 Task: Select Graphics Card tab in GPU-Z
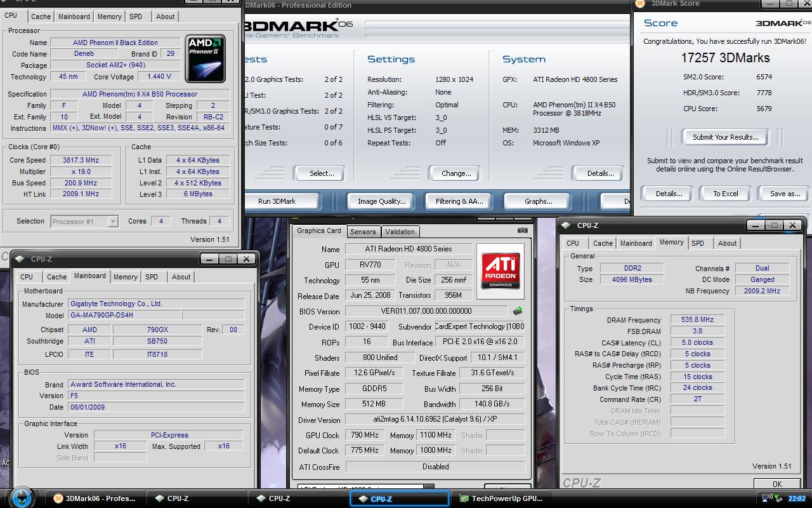(319, 231)
